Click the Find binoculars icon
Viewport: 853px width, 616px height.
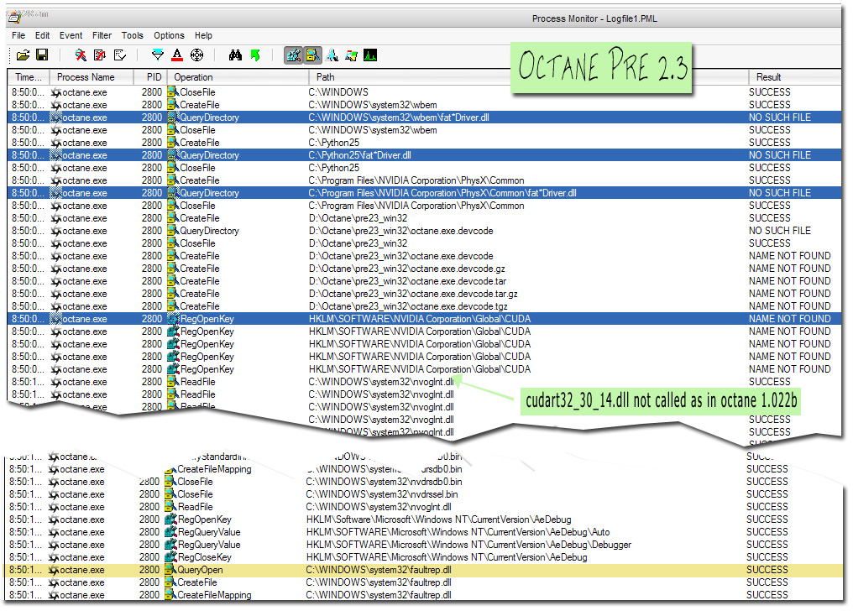[x=236, y=55]
